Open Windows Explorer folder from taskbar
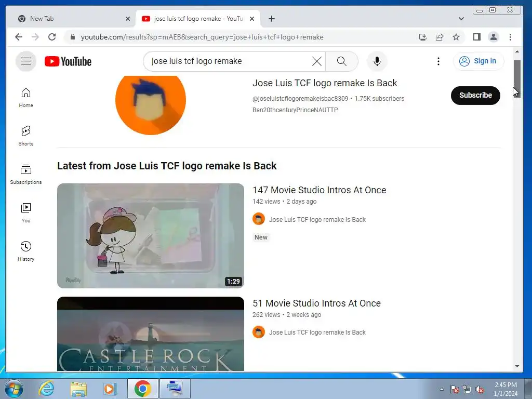This screenshot has width=532, height=399. (78, 389)
